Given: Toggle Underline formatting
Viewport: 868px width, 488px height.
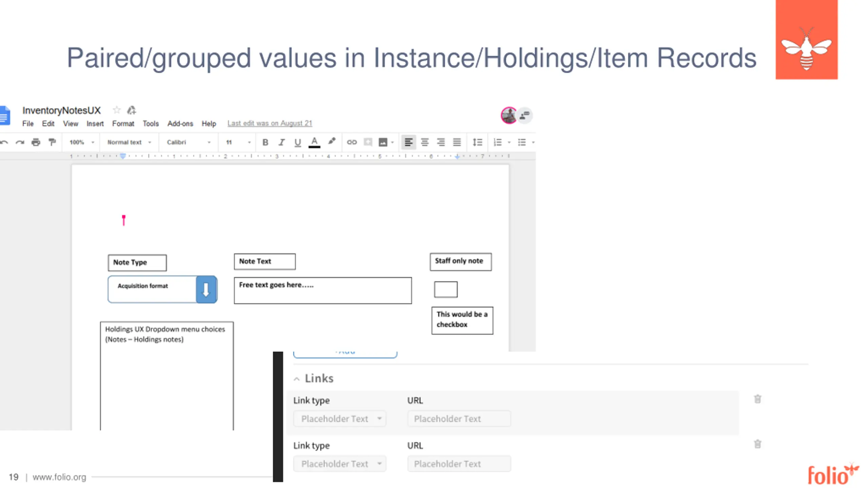Looking at the screenshot, I should pos(298,142).
